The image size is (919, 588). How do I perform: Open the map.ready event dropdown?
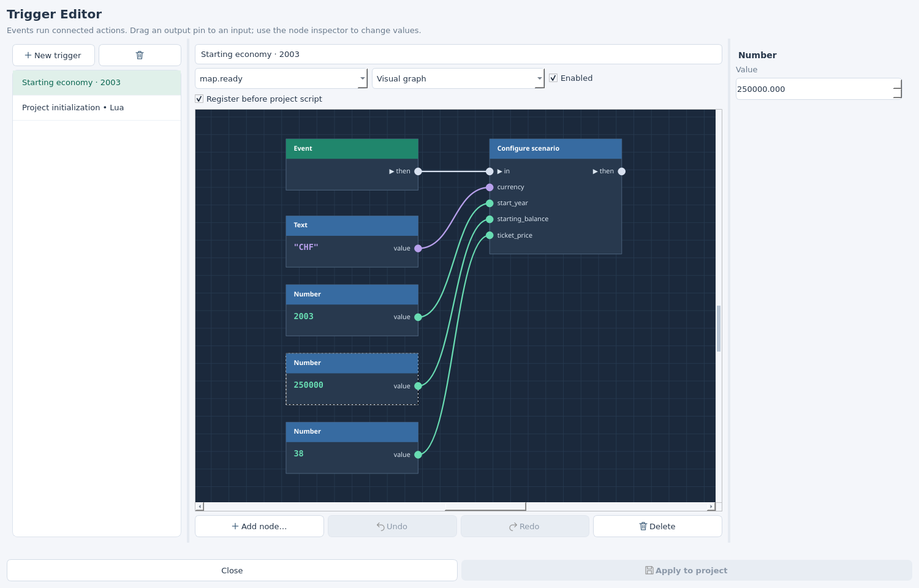281,78
